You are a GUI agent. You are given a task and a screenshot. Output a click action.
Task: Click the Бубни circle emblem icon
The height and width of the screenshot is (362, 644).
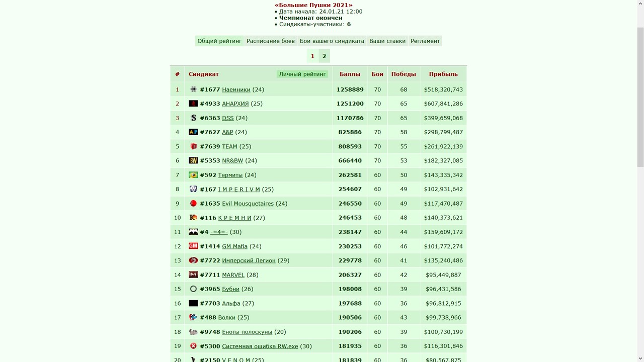tap(193, 289)
